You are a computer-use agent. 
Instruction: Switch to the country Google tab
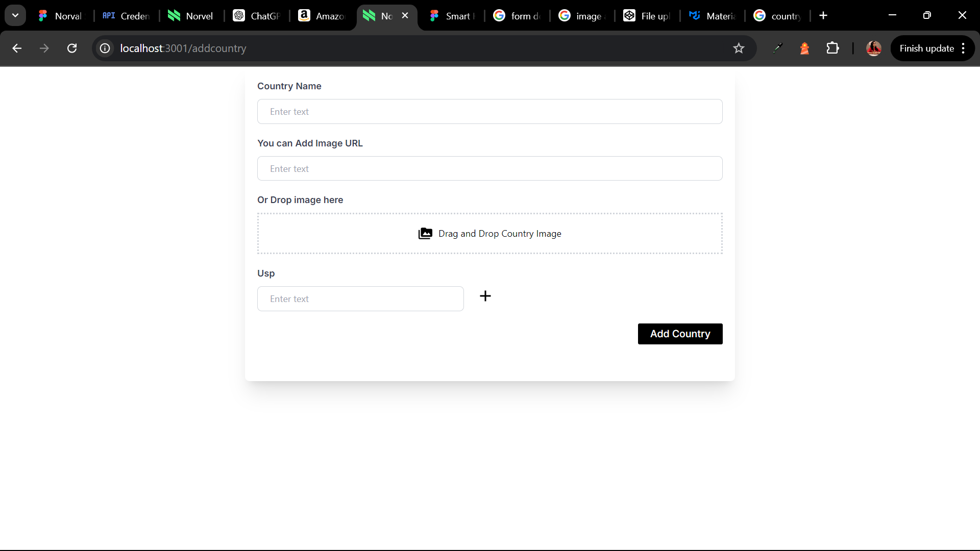coord(777,16)
